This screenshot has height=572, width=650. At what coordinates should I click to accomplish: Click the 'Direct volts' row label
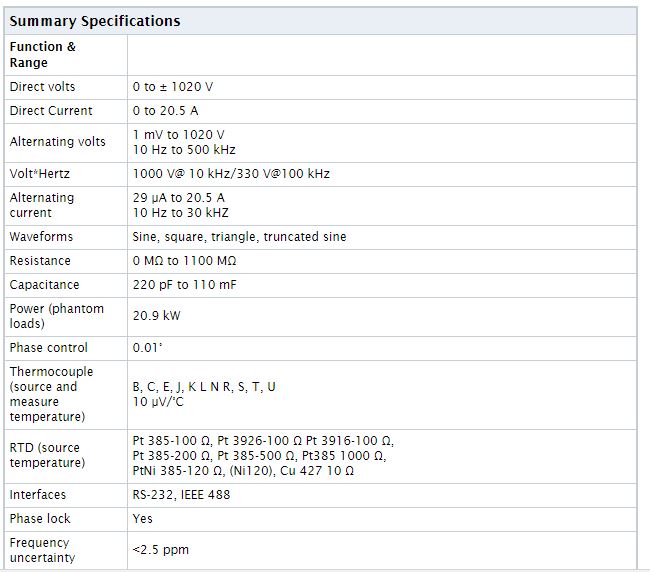pos(42,87)
